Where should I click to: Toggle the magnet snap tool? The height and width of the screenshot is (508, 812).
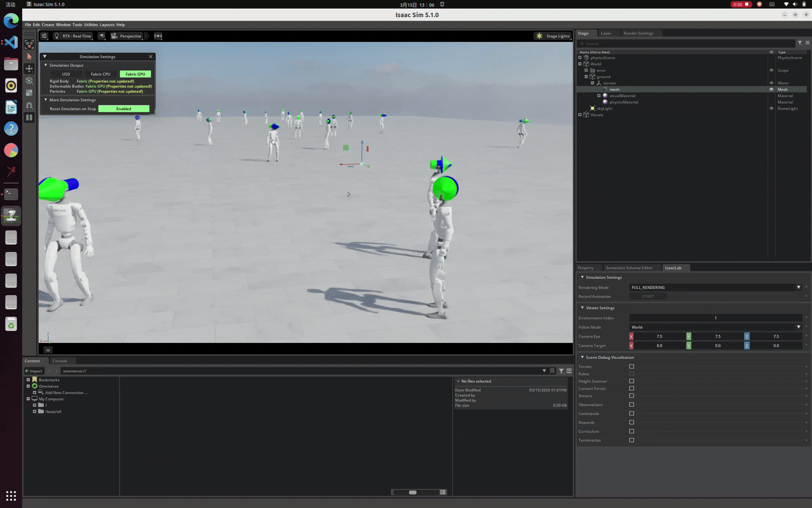point(29,105)
